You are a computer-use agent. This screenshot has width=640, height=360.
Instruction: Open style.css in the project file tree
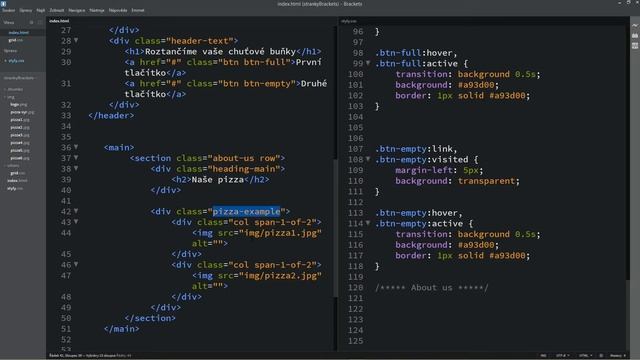click(x=15, y=188)
